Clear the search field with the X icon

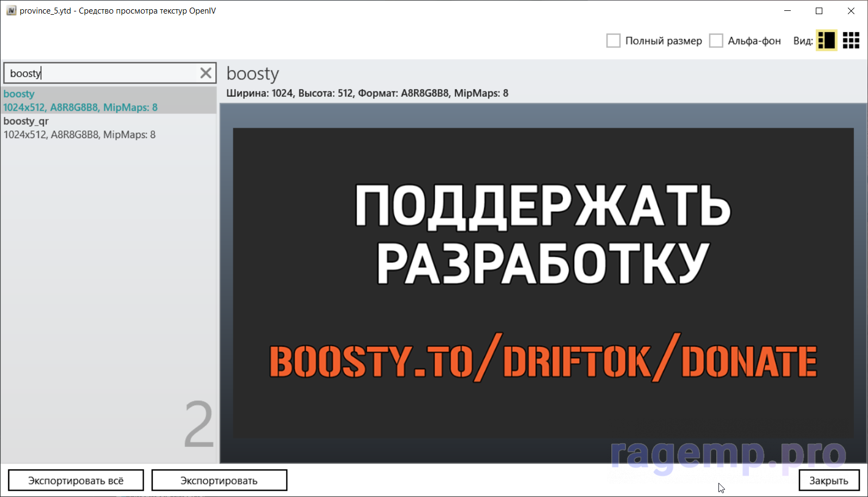206,73
